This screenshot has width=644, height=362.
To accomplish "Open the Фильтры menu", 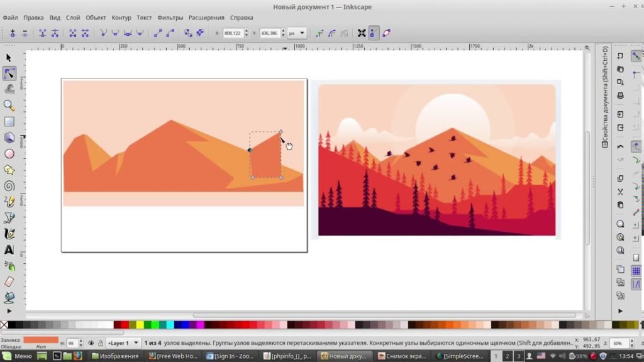I will click(170, 18).
